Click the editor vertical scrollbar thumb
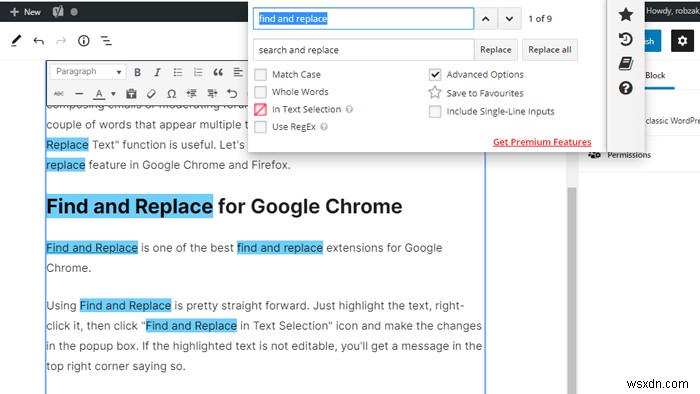This screenshot has width=700, height=394. coord(572,290)
